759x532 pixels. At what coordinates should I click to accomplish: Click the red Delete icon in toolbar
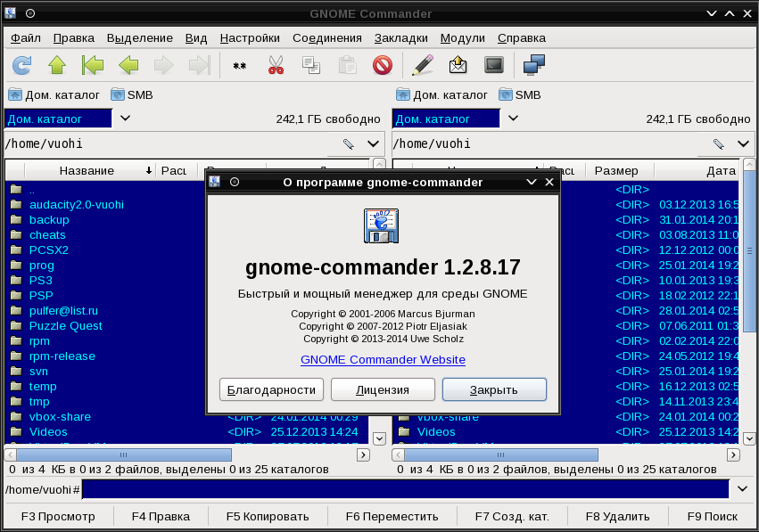point(383,65)
